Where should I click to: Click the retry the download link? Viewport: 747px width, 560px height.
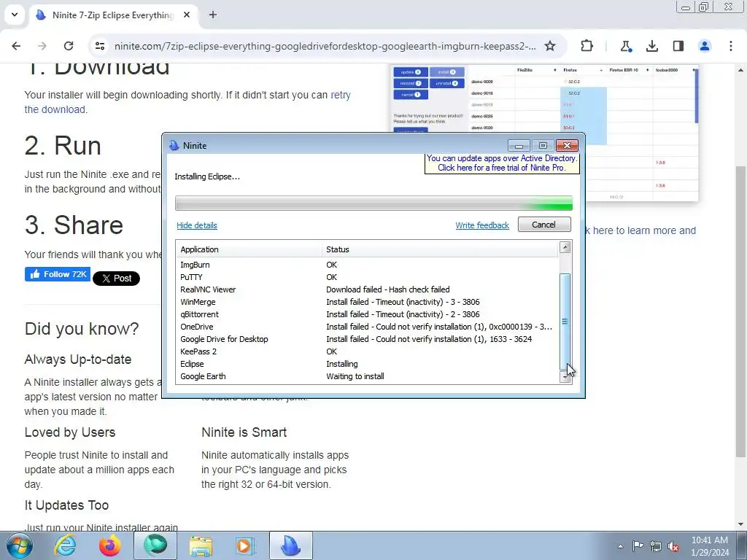click(x=187, y=102)
